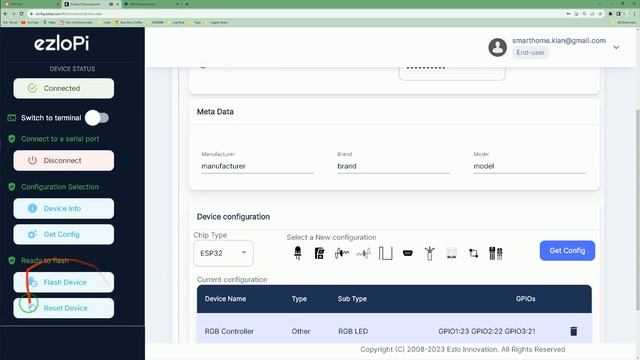Click the GPIOs column header

coord(525,299)
